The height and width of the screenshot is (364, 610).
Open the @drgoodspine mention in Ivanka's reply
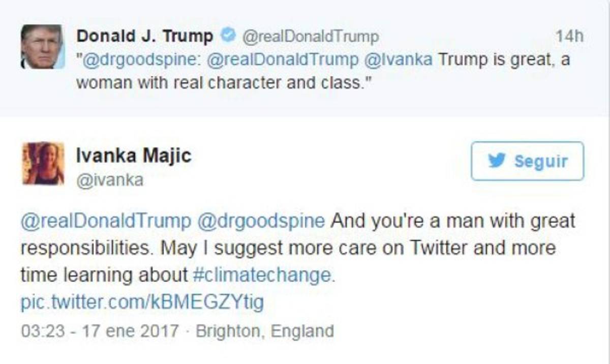260,221
